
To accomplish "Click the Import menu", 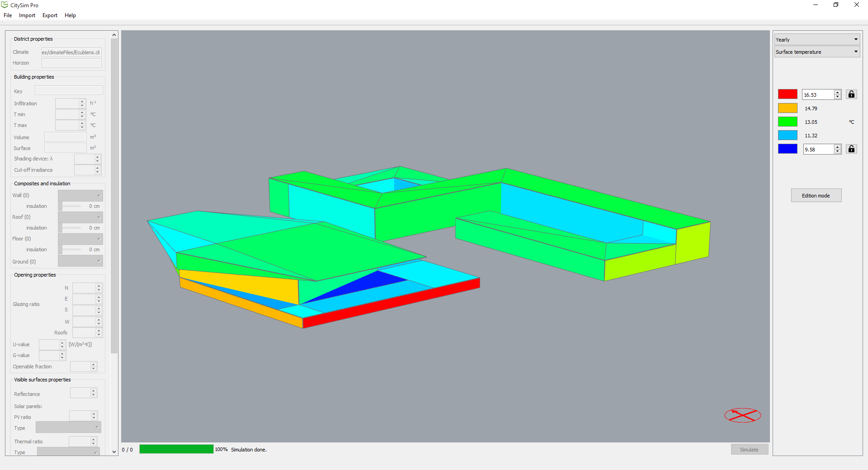I will [x=27, y=15].
